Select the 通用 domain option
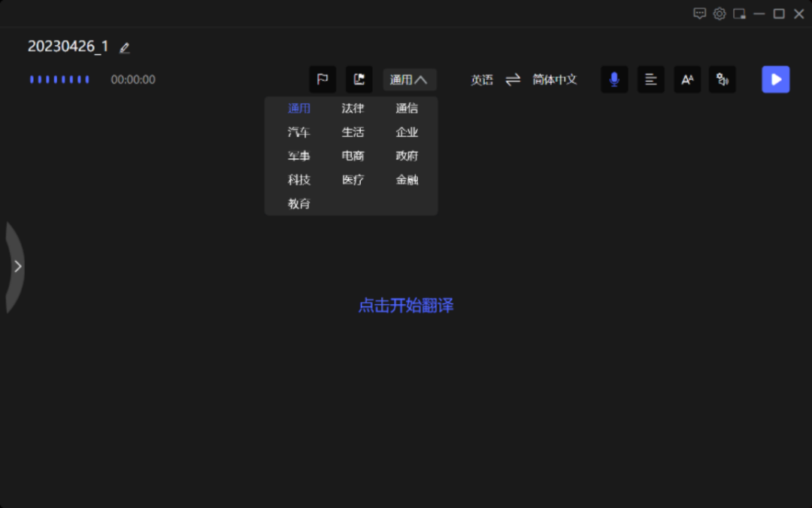This screenshot has width=812, height=508. tap(298, 108)
